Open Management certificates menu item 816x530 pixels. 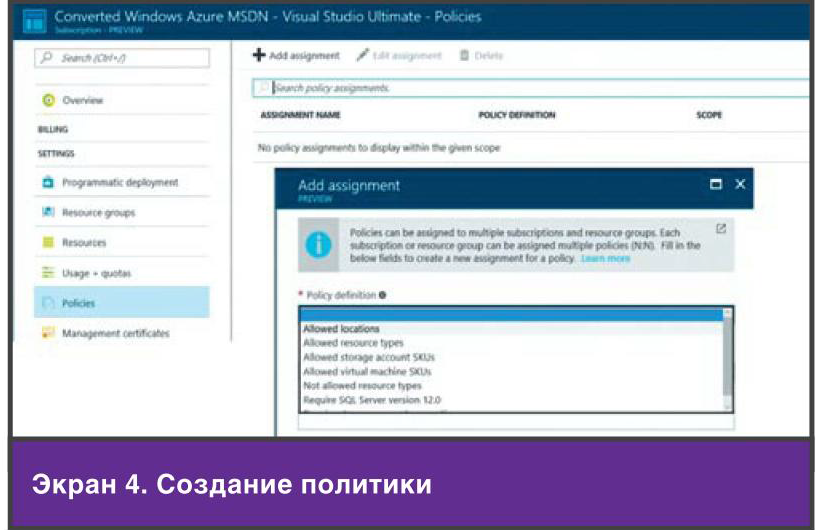(122, 333)
